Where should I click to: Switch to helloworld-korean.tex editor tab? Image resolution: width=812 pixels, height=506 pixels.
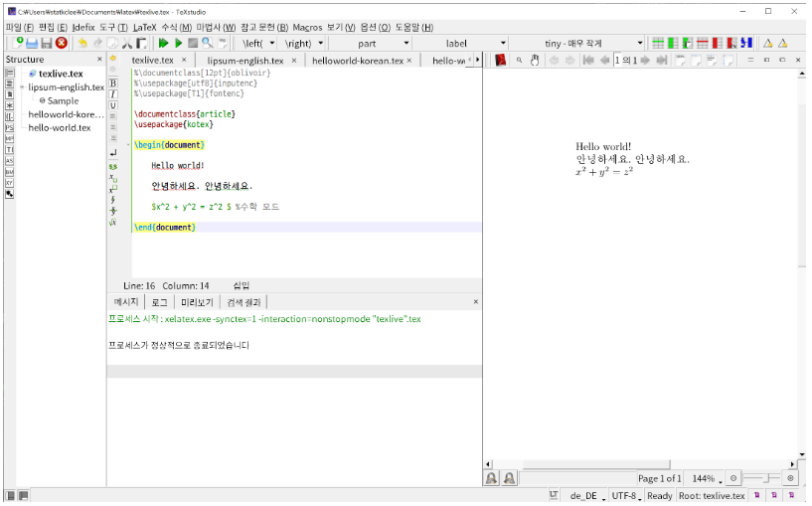pyautogui.click(x=358, y=61)
